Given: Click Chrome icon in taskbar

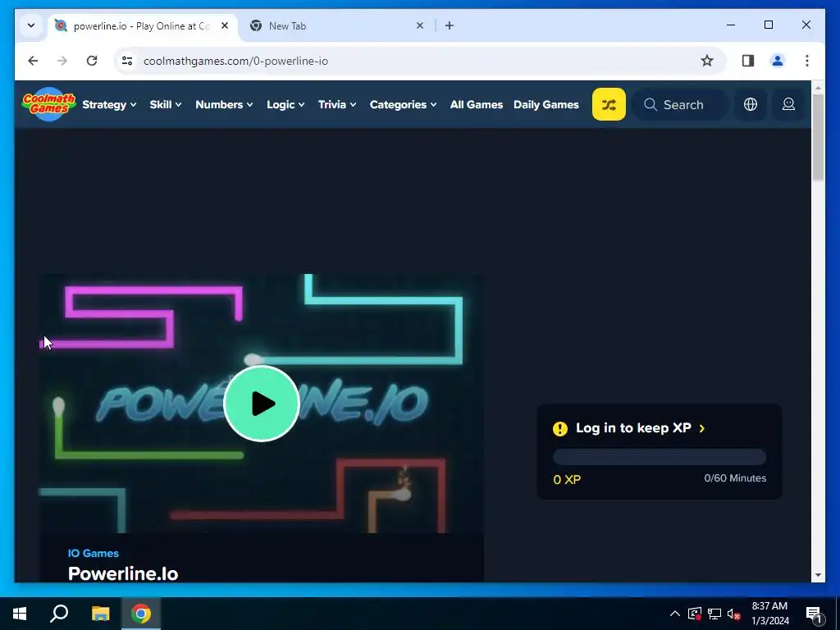Looking at the screenshot, I should click(x=141, y=614).
